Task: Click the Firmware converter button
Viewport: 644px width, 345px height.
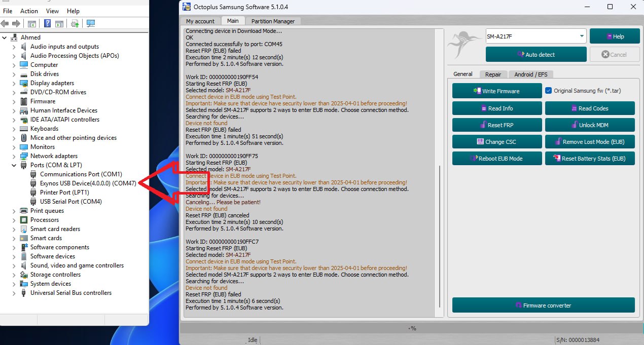Action: (x=543, y=305)
